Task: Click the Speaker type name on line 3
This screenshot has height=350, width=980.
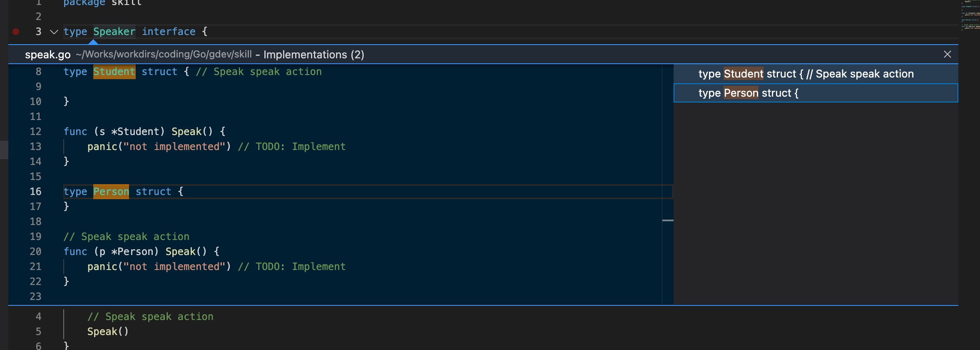Action: [x=114, y=32]
